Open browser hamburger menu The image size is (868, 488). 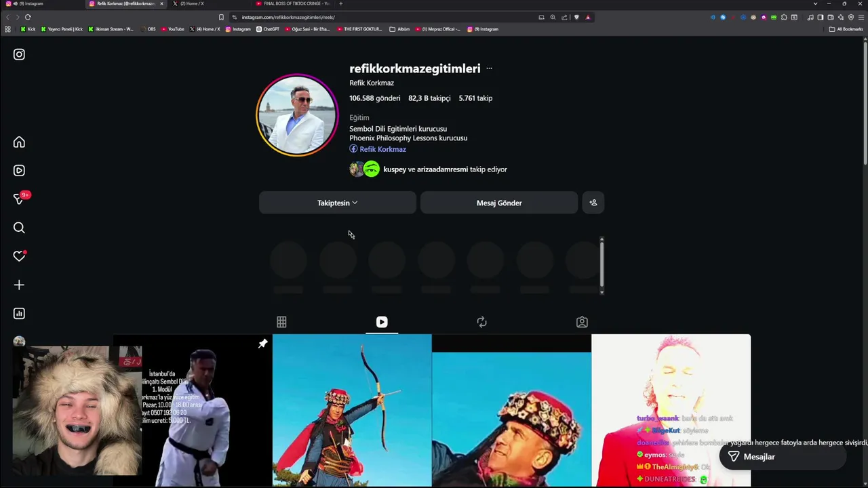pyautogui.click(x=861, y=17)
